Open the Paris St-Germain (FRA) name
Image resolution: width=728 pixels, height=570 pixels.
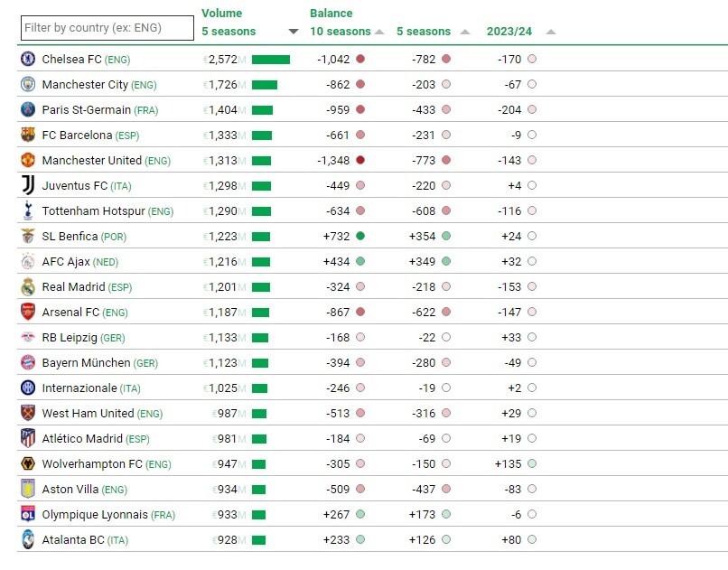[100, 110]
